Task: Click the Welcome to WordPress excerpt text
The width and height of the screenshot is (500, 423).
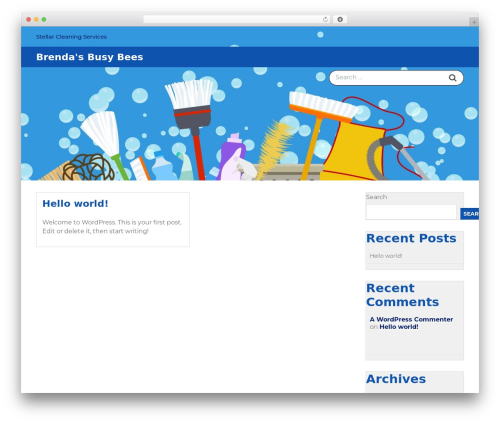Action: (112, 227)
